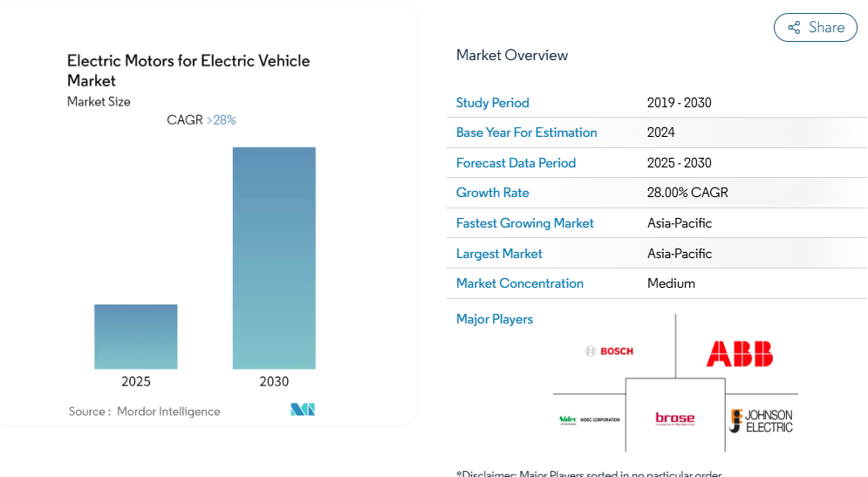Click the Major Players label

(494, 319)
